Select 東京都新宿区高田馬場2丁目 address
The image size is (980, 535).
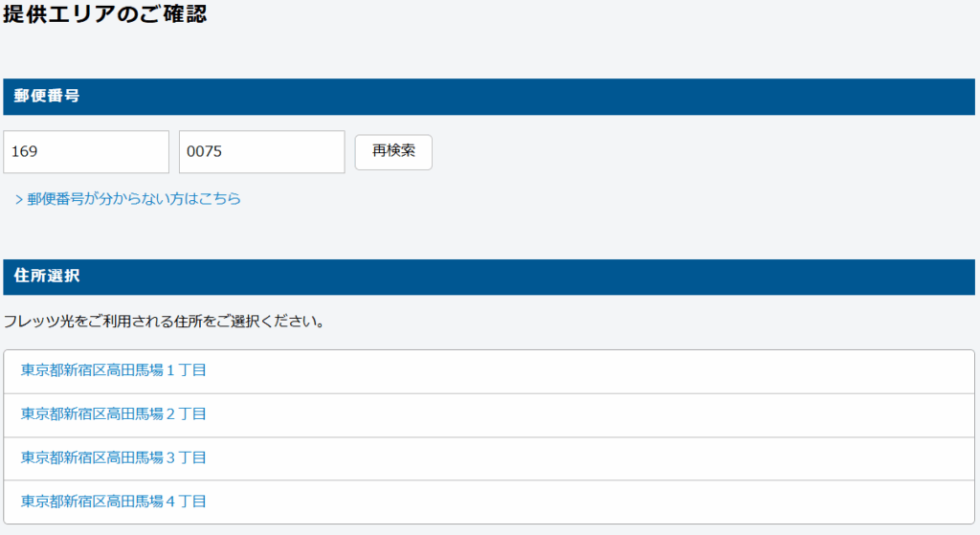tap(489, 415)
